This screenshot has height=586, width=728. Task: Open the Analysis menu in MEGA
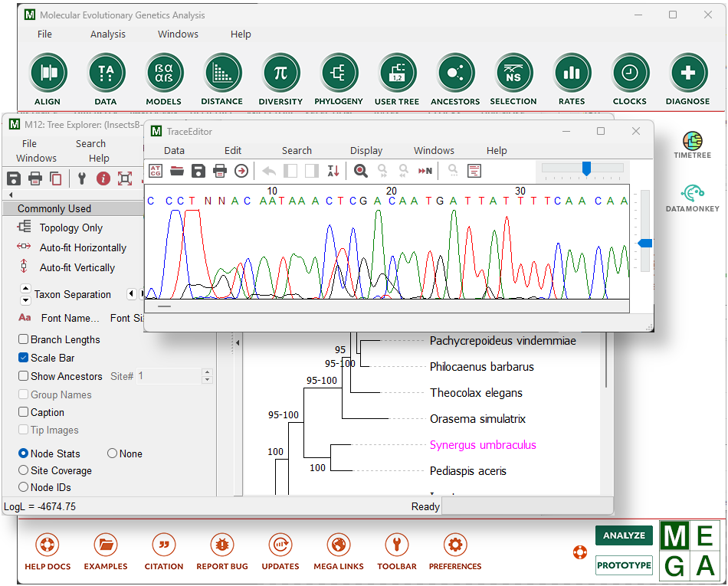point(108,34)
